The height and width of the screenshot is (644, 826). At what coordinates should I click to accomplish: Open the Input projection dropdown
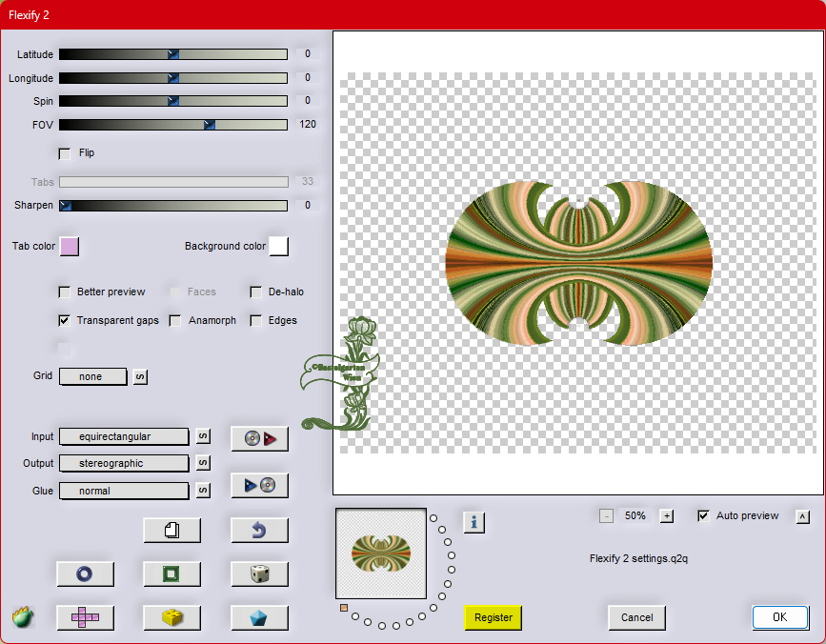[124, 436]
